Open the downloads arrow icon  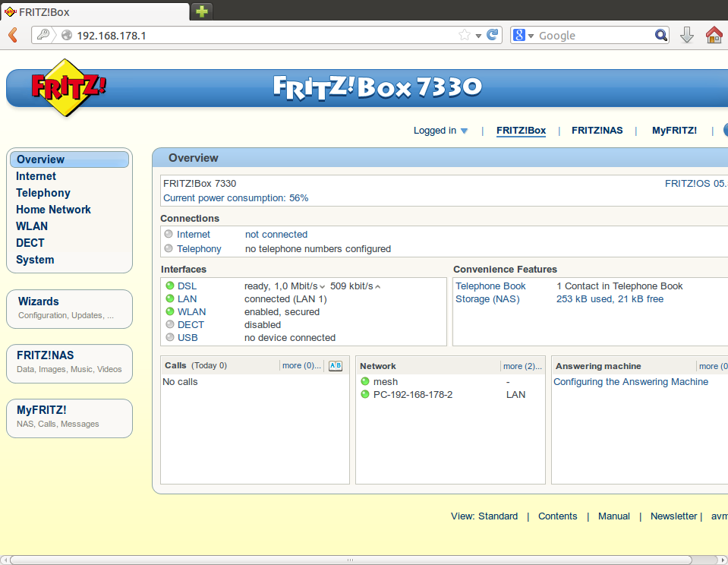pyautogui.click(x=686, y=35)
